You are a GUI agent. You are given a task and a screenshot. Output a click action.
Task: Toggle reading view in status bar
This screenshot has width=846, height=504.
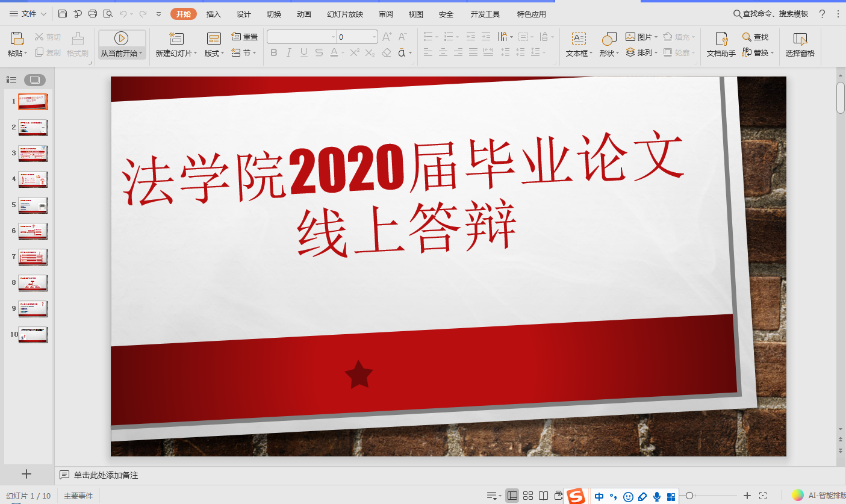pos(543,496)
